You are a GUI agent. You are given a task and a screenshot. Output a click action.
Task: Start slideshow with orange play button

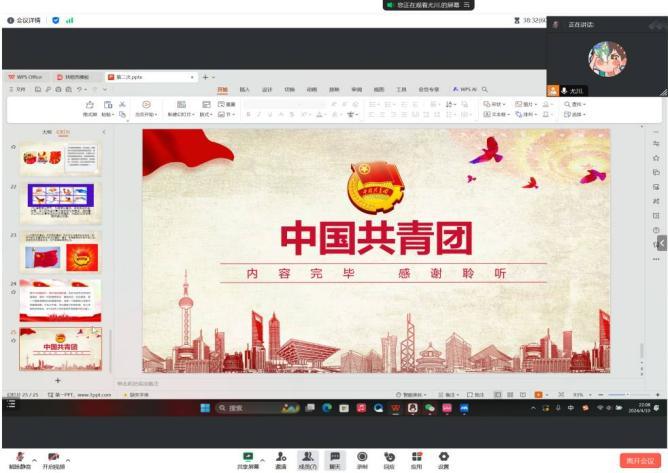pyautogui.click(x=538, y=395)
